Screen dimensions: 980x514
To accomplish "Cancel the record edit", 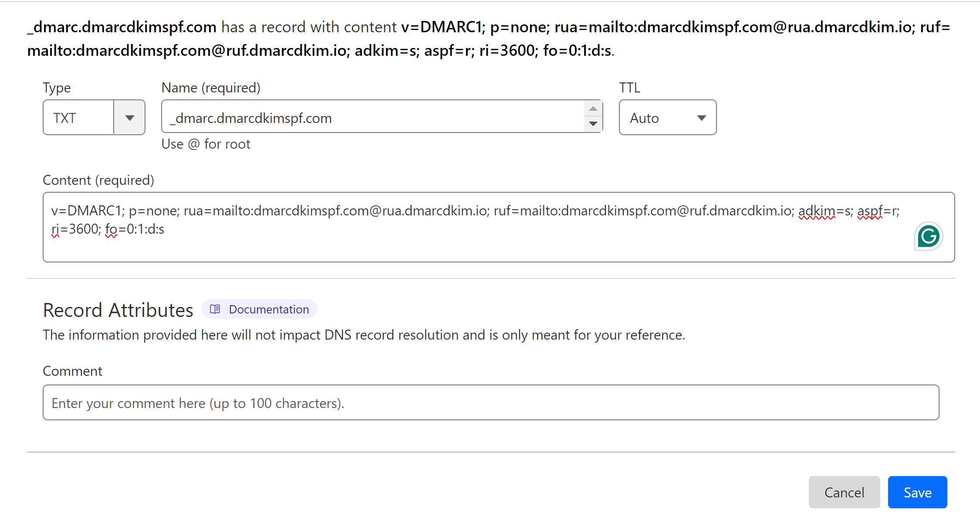I will (844, 492).
